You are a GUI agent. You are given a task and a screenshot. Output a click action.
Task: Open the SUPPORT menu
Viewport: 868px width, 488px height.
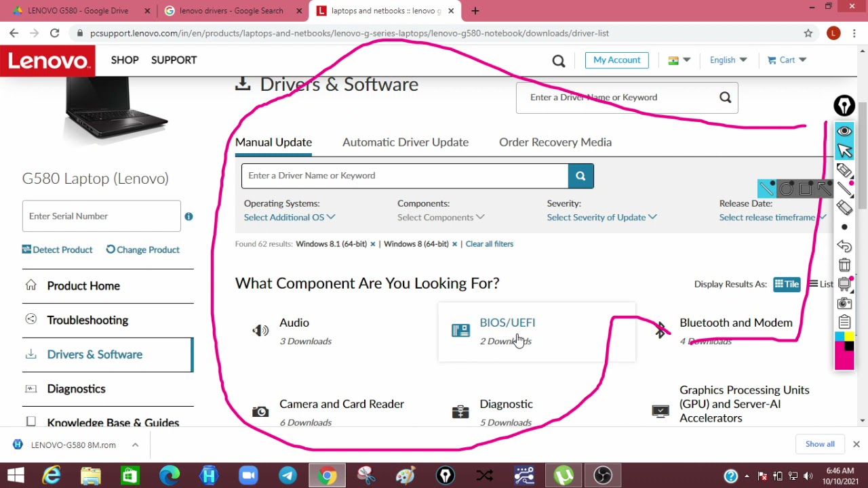[174, 60]
